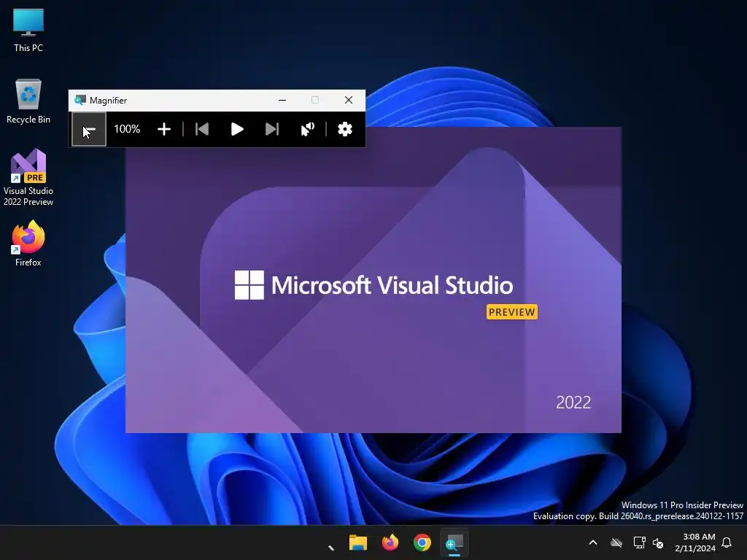747x560 pixels.
Task: Click the Magnifier zoom out minus button
Action: point(89,129)
